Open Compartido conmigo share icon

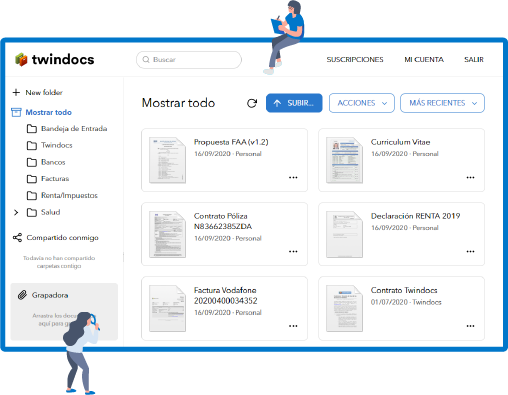17,238
